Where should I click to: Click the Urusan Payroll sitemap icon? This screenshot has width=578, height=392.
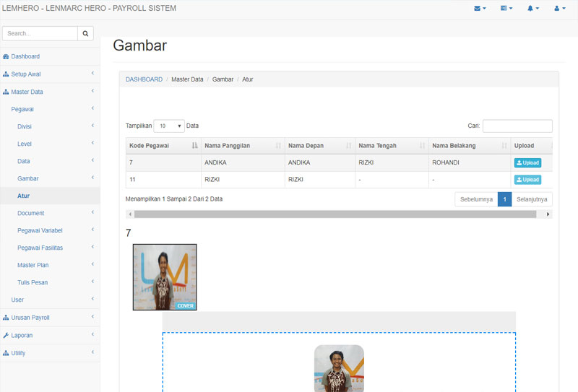[6, 318]
